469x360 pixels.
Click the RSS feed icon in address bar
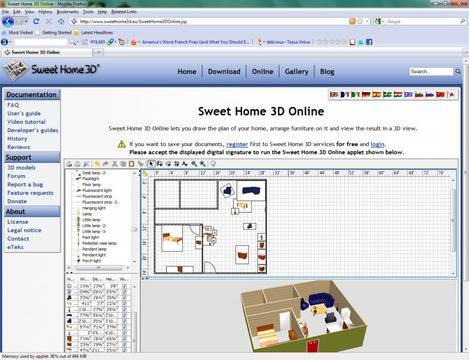(x=352, y=21)
